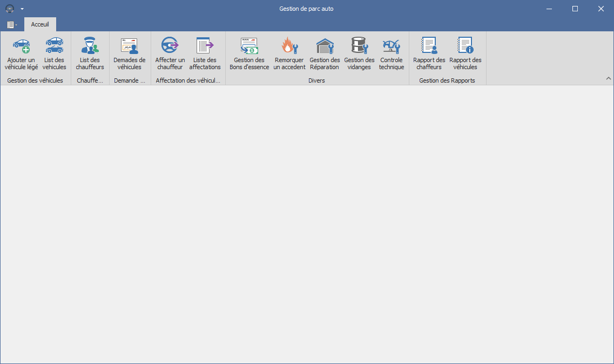Open Liste des affectations
This screenshot has width=614, height=364.
(205, 53)
